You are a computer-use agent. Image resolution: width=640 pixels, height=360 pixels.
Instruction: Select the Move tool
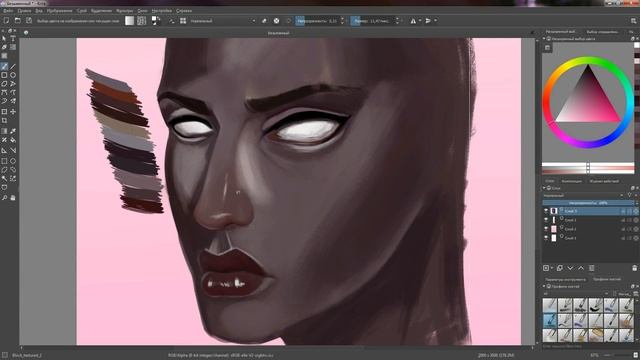click(13, 111)
